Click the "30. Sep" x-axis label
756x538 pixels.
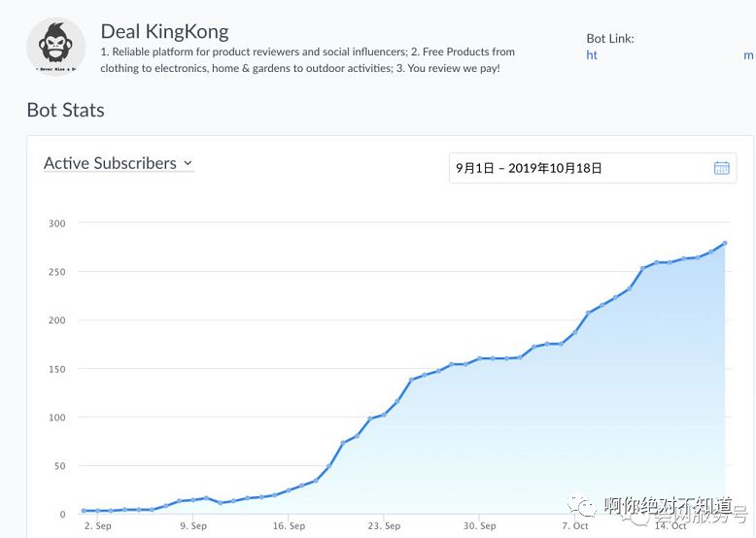point(480,526)
